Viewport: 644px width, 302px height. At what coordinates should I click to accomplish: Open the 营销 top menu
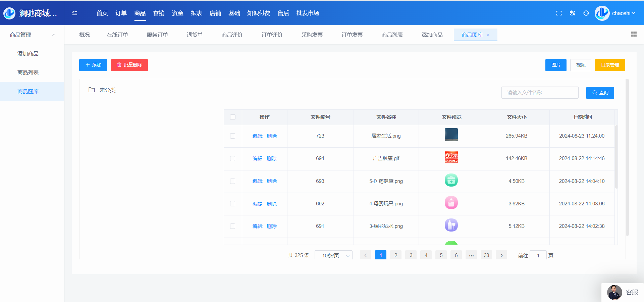click(x=159, y=13)
